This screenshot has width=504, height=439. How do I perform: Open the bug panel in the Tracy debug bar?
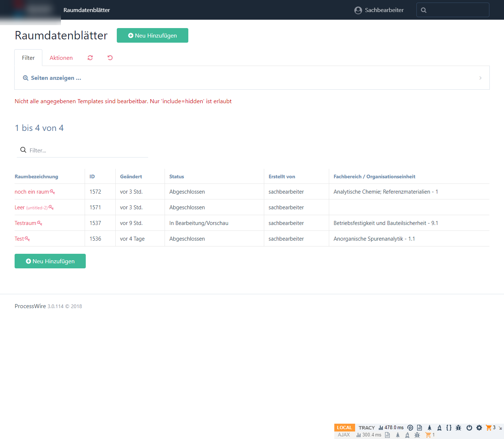tap(459, 427)
